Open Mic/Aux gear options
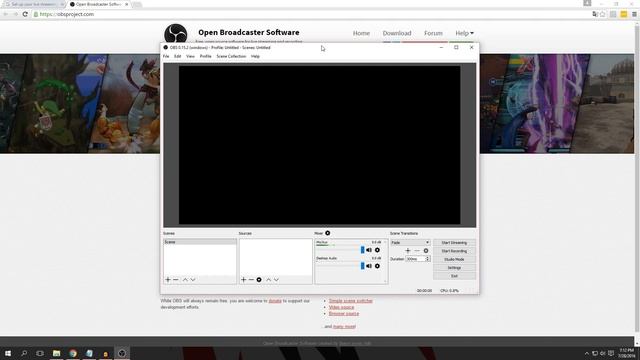Image resolution: width=640 pixels, height=360 pixels. coord(378,250)
